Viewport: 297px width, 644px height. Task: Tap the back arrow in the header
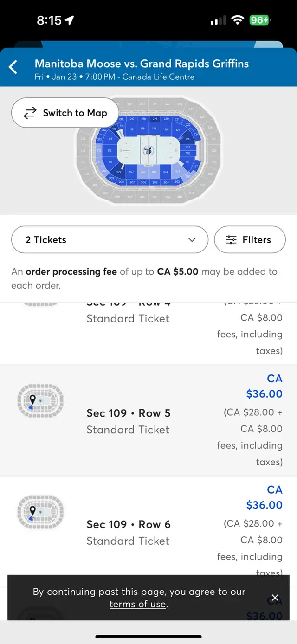pos(13,67)
